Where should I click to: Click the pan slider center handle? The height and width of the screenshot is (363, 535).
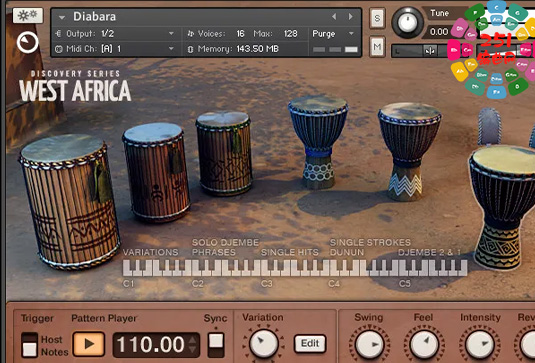pyautogui.click(x=430, y=51)
